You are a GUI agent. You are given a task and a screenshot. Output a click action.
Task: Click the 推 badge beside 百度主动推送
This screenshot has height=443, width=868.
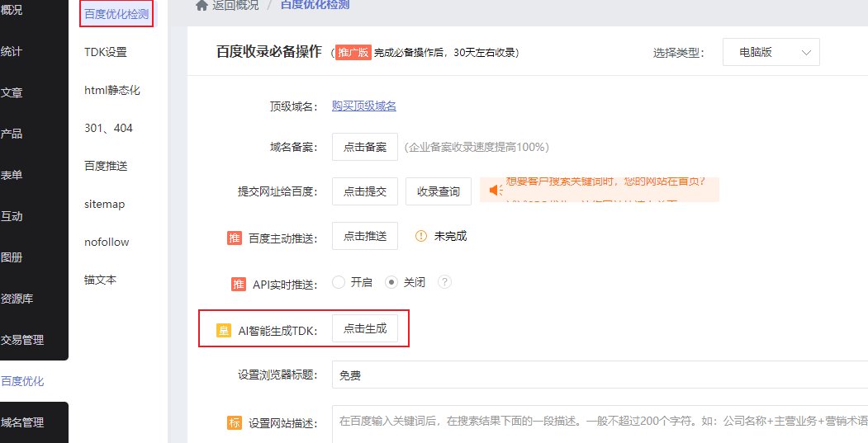coord(235,238)
